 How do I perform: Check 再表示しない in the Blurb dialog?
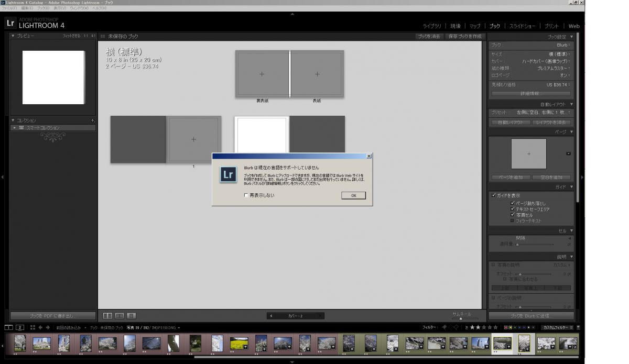tap(245, 195)
